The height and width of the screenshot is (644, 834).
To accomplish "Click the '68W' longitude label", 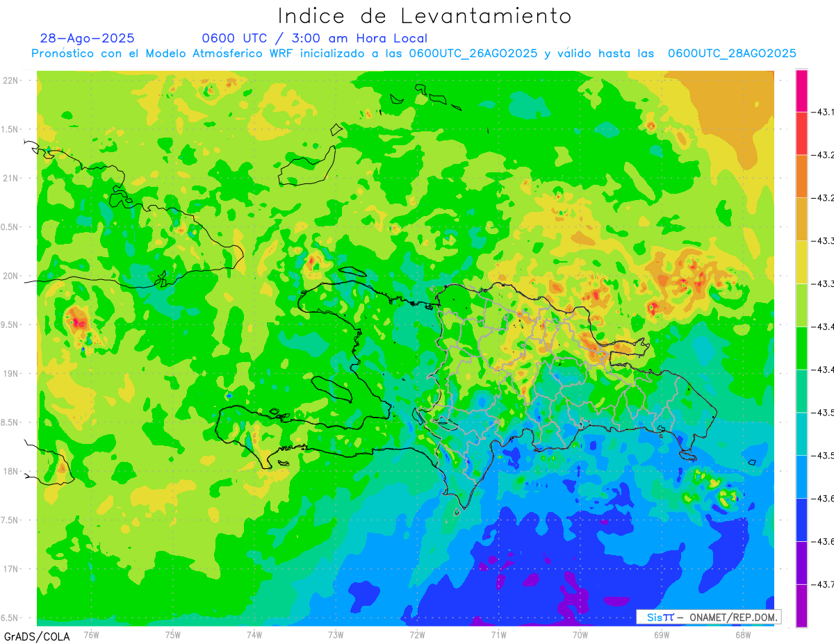I will [x=742, y=634].
